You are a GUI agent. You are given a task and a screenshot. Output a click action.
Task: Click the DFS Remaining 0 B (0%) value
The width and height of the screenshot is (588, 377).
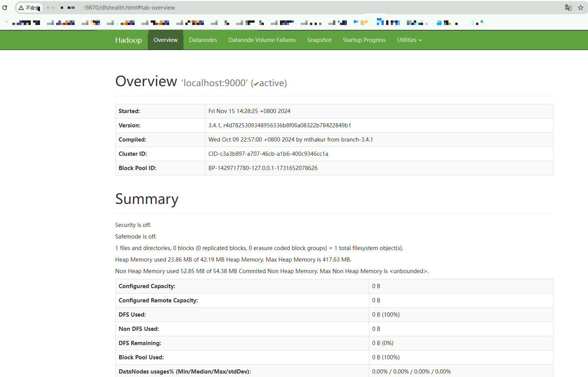tap(383, 343)
